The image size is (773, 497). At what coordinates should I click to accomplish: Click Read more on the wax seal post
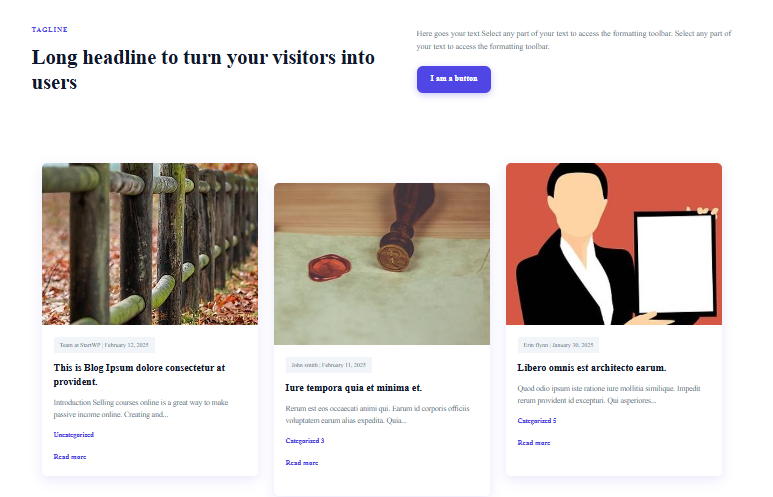(302, 463)
